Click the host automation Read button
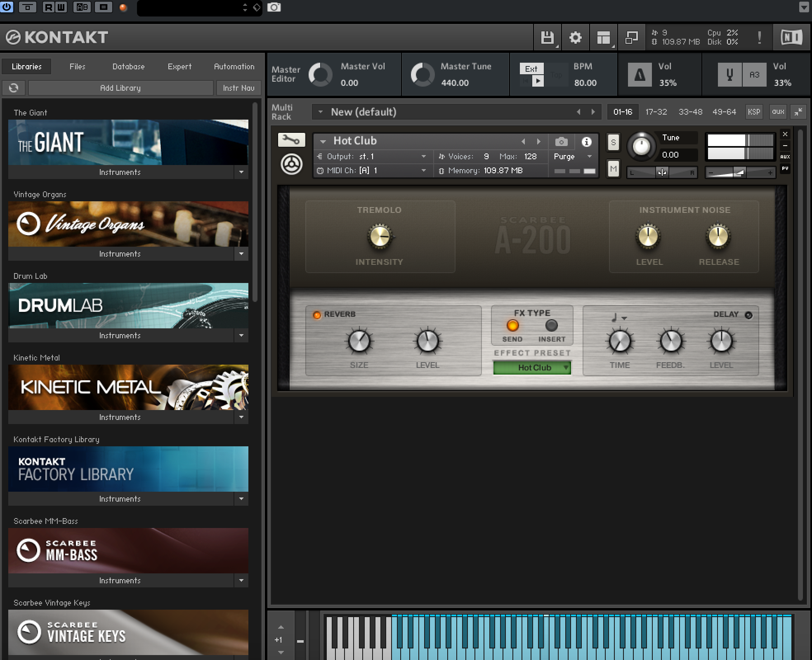 (x=48, y=7)
